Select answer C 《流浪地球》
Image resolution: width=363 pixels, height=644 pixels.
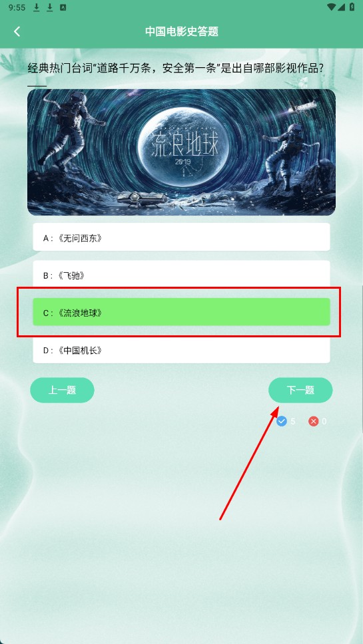(181, 312)
